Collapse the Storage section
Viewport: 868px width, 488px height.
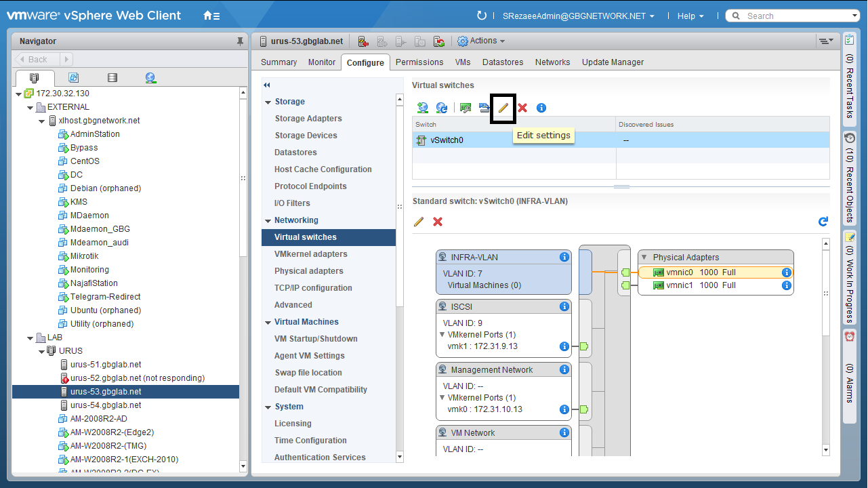point(268,102)
